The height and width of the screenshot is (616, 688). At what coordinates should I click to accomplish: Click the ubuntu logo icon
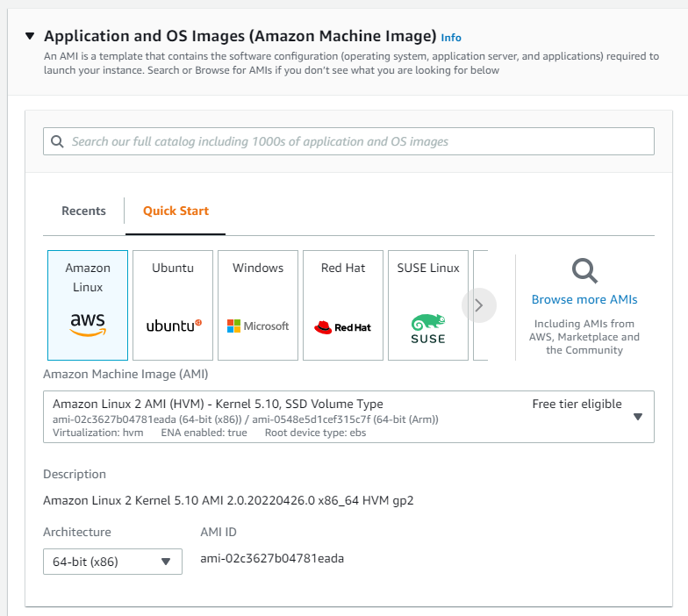tap(174, 326)
